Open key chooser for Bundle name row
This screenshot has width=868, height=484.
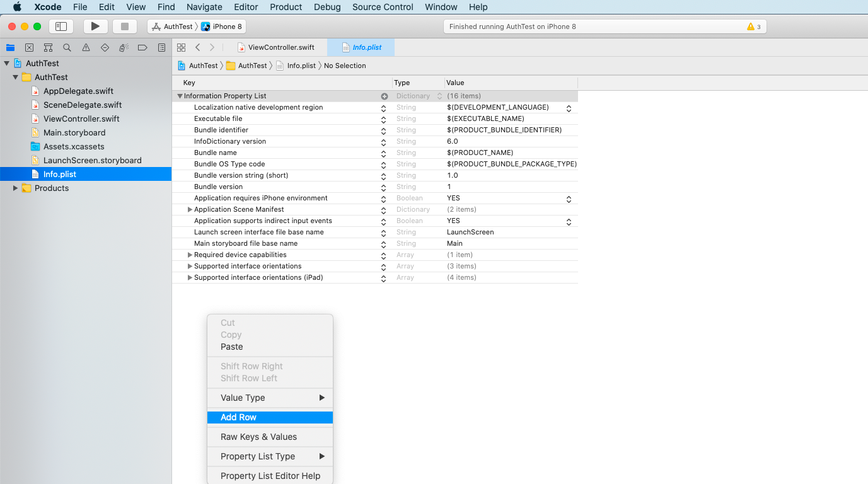click(383, 153)
